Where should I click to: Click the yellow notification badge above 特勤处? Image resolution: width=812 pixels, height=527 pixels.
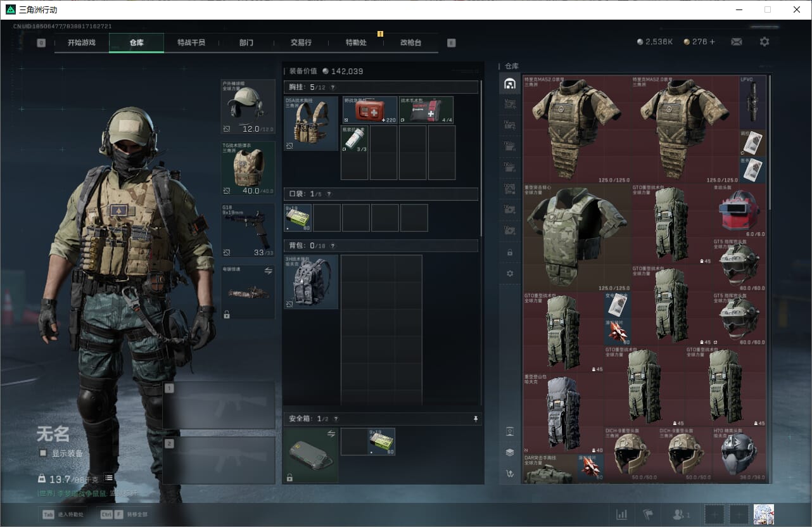coord(380,34)
